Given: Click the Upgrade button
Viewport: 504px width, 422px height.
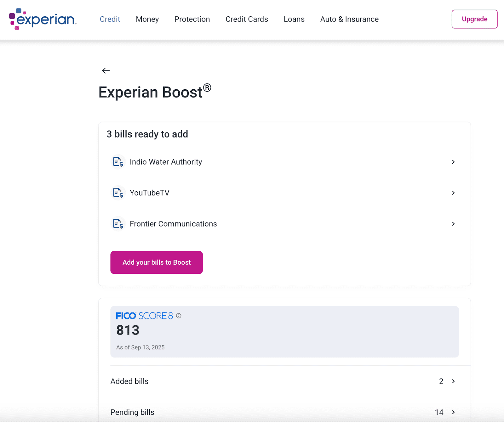Looking at the screenshot, I should (x=474, y=19).
